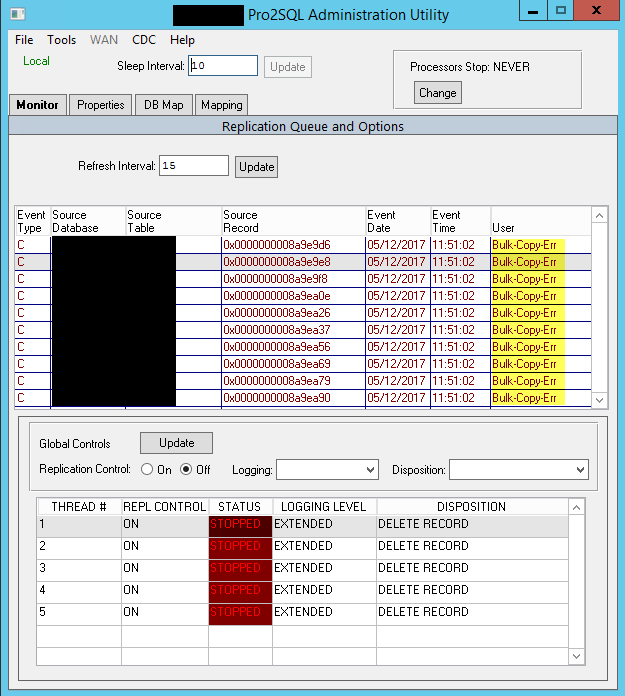Click STOPPED status of thread 1
Image resolution: width=625 pixels, height=696 pixels.
point(240,524)
